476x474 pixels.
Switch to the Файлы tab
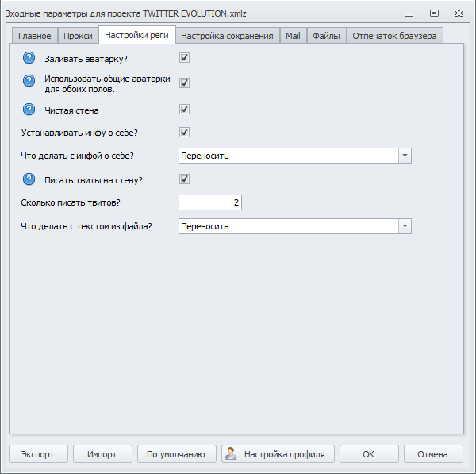[x=326, y=36]
